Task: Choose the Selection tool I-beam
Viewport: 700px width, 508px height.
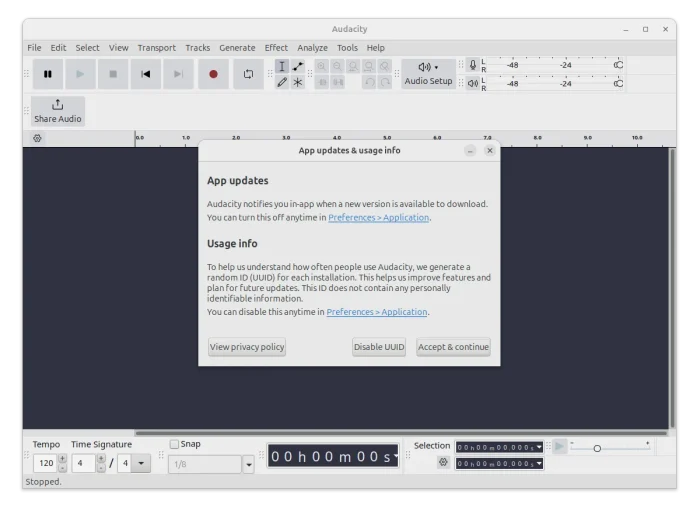Action: [282, 67]
